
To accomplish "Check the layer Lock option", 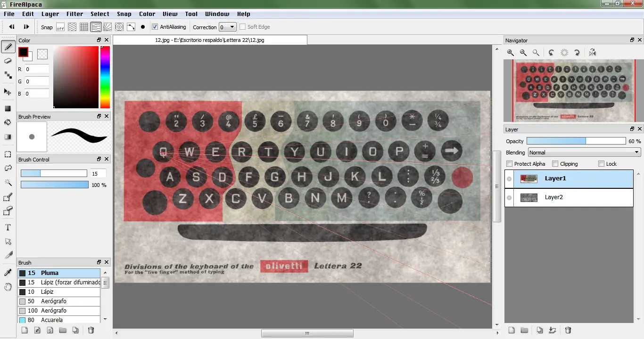I will (x=601, y=164).
